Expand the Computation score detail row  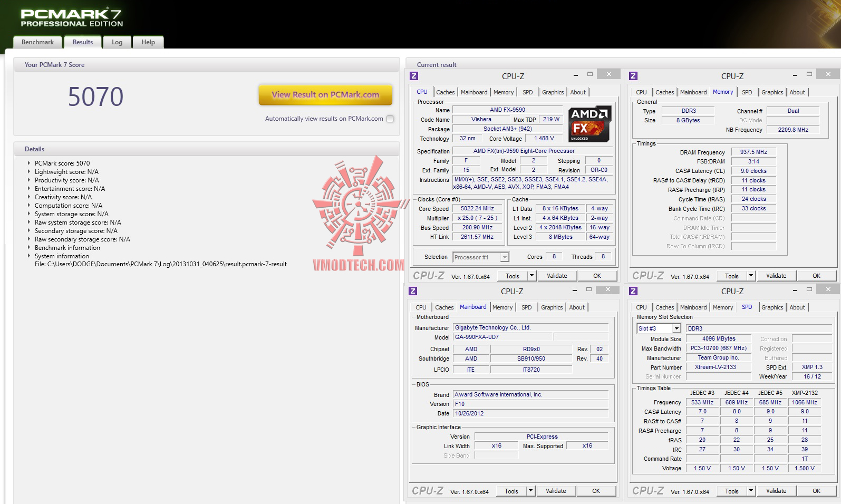pos(29,206)
